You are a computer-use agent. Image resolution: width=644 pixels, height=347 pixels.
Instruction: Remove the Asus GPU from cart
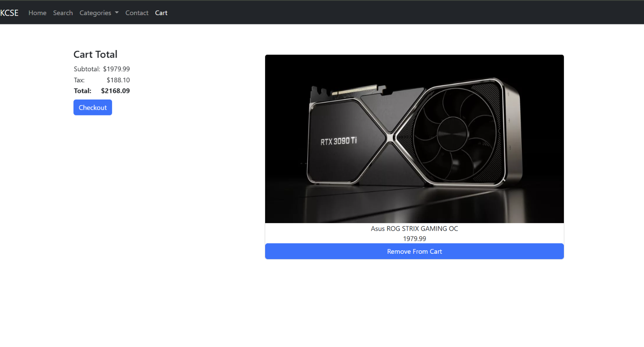[414, 251]
